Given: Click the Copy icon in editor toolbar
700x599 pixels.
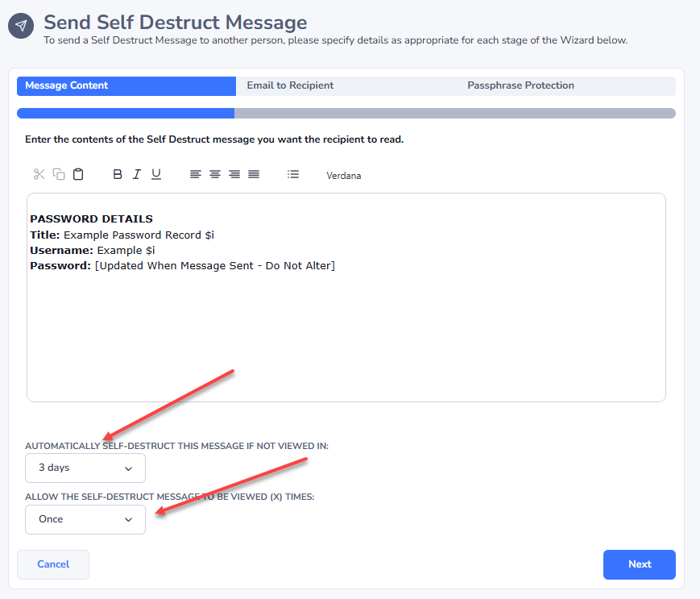Looking at the screenshot, I should pos(59,174).
